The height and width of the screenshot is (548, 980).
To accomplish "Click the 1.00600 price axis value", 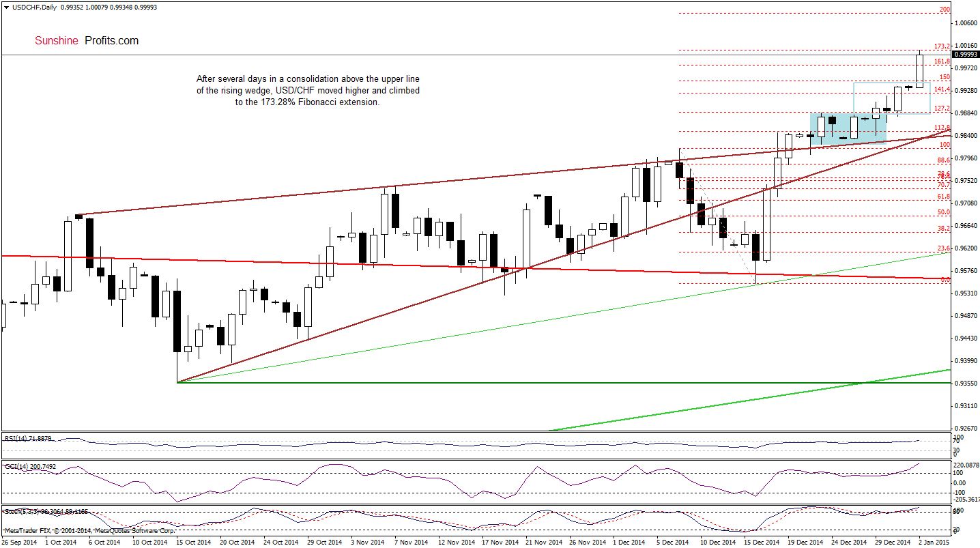I will pyautogui.click(x=965, y=23).
